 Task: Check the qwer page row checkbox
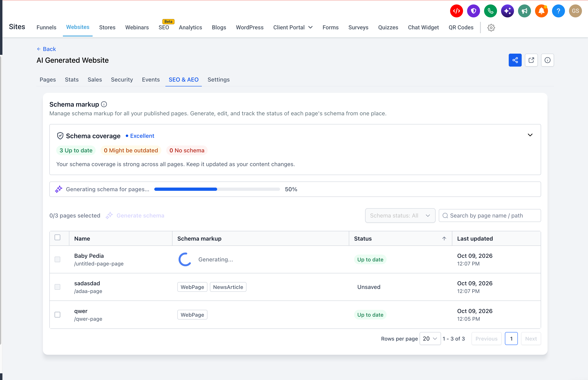click(57, 315)
